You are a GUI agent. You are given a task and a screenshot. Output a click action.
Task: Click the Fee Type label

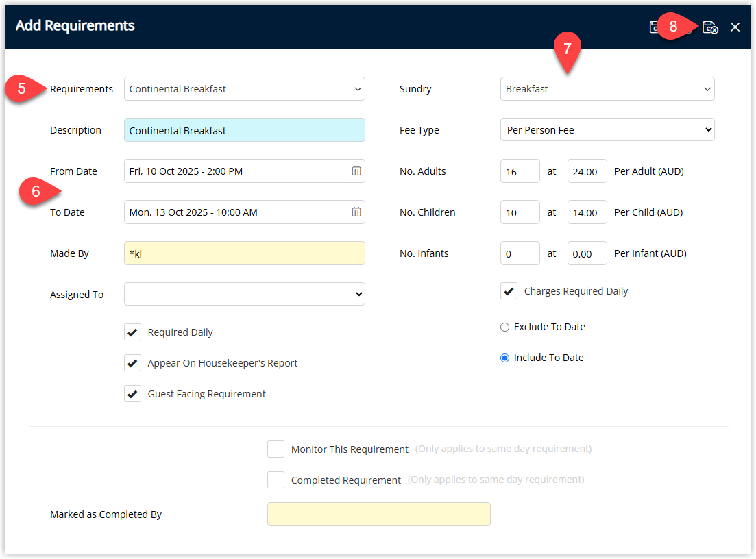point(419,130)
